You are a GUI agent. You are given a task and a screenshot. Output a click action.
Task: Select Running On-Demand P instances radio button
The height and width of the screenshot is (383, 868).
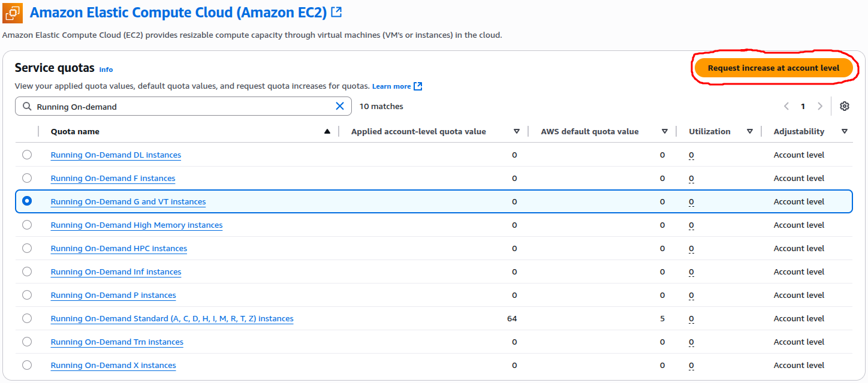(27, 295)
